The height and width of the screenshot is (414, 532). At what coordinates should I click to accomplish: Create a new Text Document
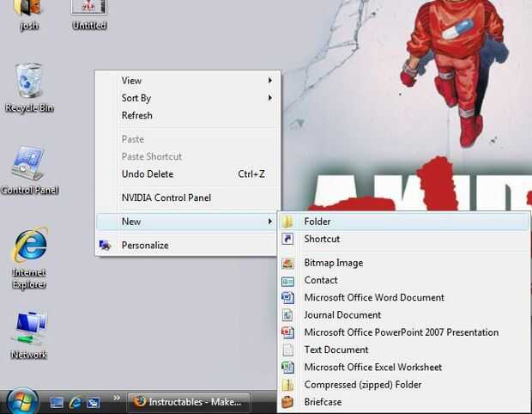[x=404, y=350]
